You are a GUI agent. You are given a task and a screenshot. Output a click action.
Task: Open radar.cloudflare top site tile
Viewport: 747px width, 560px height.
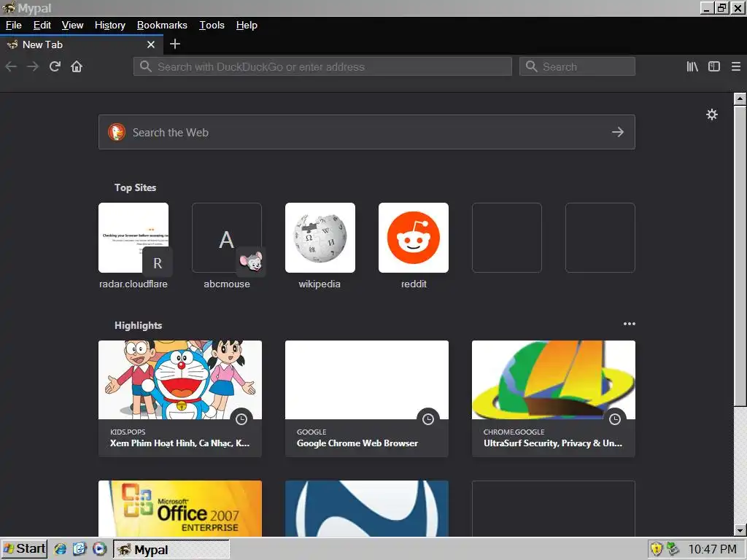click(133, 238)
